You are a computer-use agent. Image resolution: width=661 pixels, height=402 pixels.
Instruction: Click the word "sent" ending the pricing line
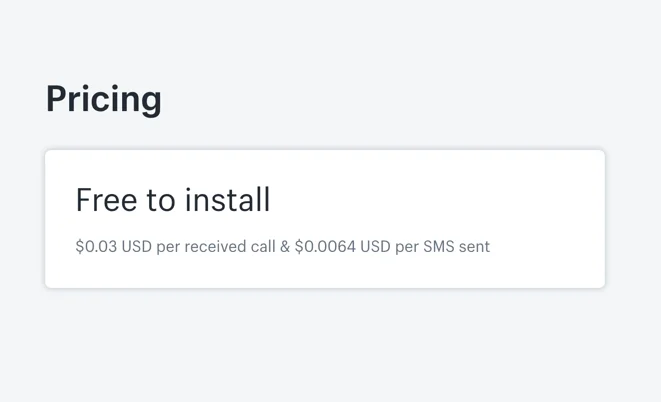(x=475, y=246)
